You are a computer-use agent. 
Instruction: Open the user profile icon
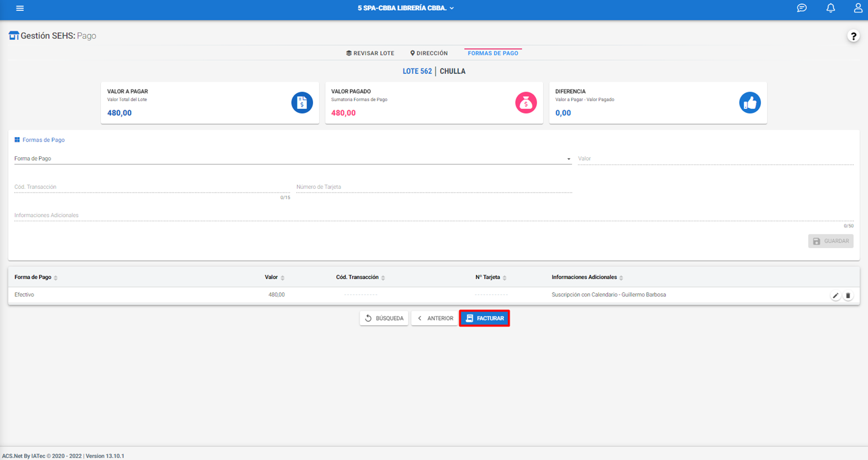[858, 8]
